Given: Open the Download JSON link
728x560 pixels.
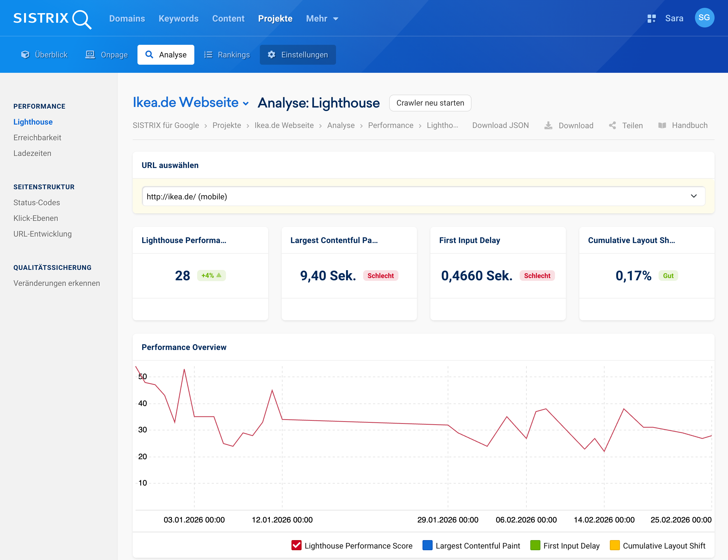Looking at the screenshot, I should click(x=500, y=125).
